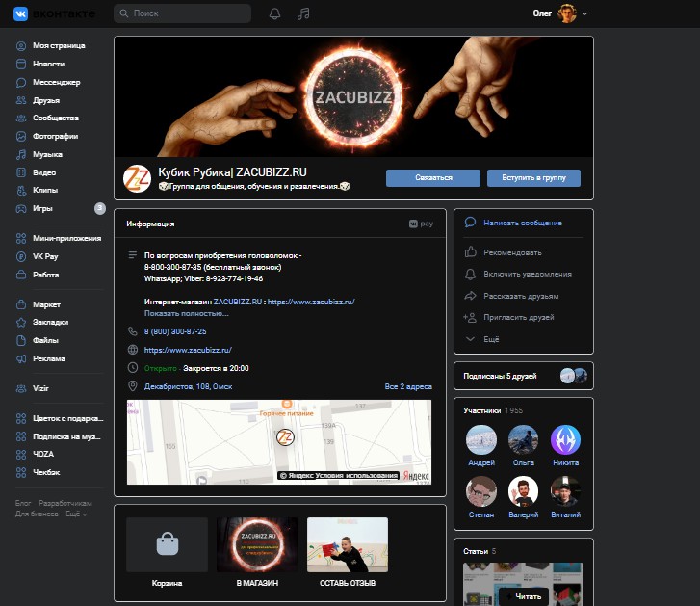The image size is (700, 606).
Task: Open member Андрей avatar
Action: [x=481, y=440]
